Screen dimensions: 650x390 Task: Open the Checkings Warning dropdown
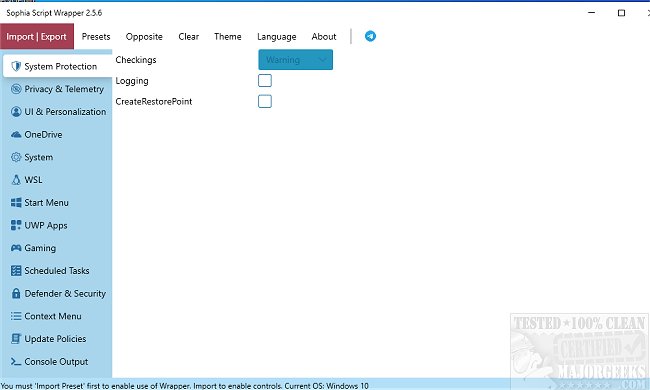(x=296, y=60)
